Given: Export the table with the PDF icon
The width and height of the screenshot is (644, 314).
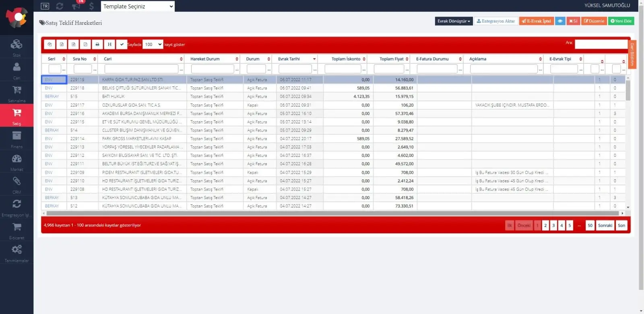Looking at the screenshot, I should (85, 45).
